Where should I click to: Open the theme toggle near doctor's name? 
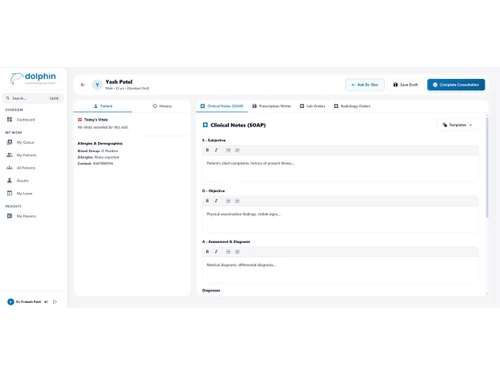point(46,302)
